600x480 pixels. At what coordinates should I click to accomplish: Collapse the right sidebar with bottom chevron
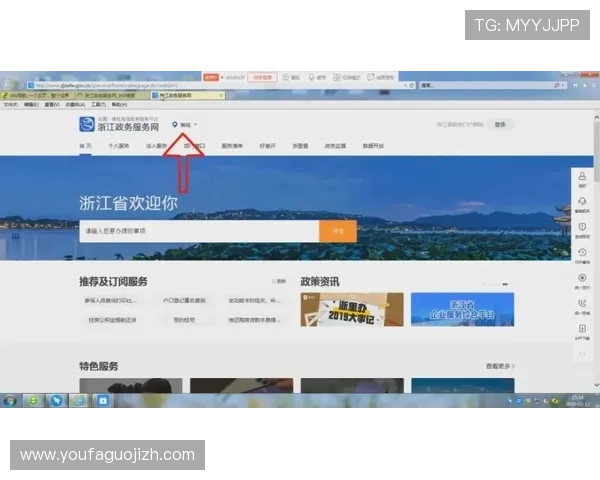point(582,354)
